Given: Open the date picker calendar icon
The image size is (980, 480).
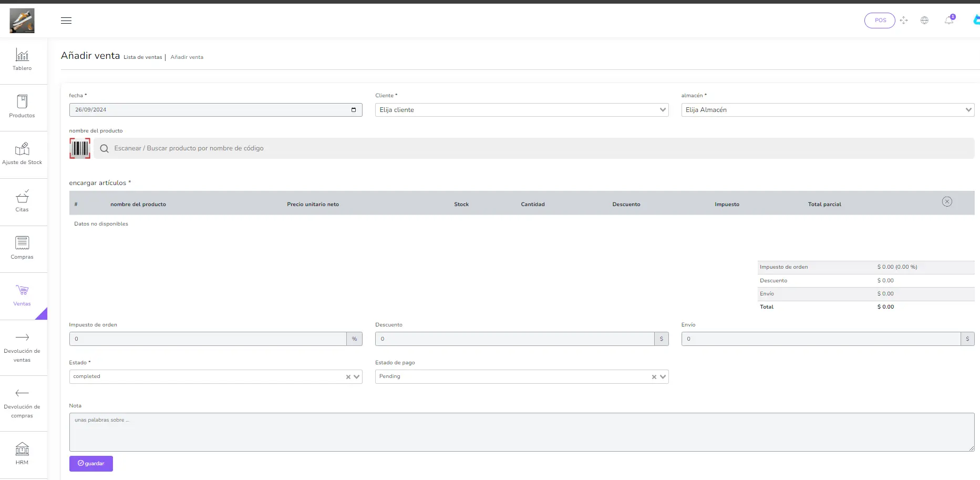Looking at the screenshot, I should click(x=354, y=110).
